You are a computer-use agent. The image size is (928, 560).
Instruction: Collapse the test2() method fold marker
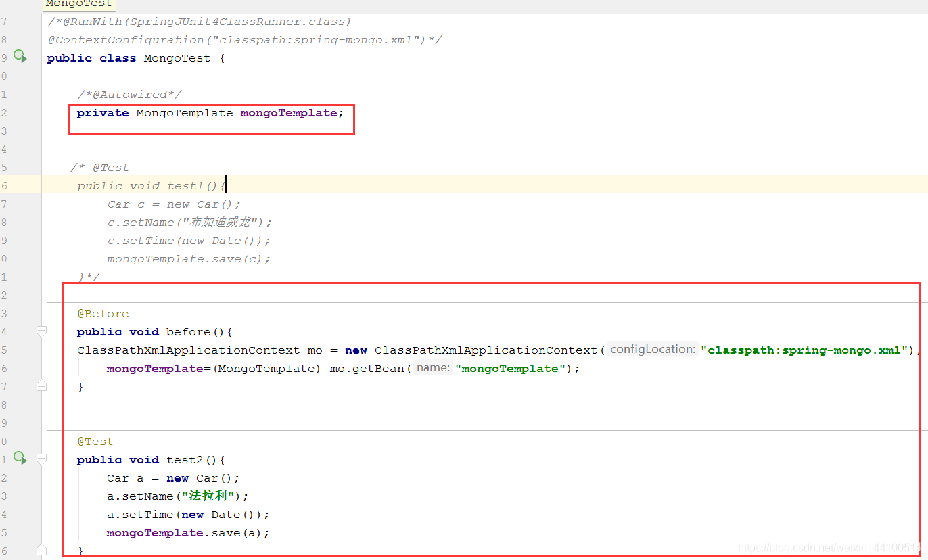point(41,459)
